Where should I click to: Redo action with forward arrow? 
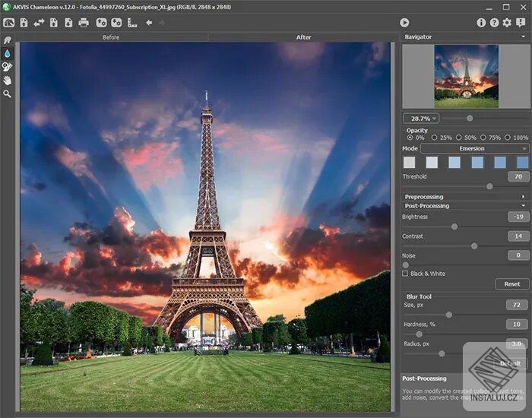pos(162,23)
